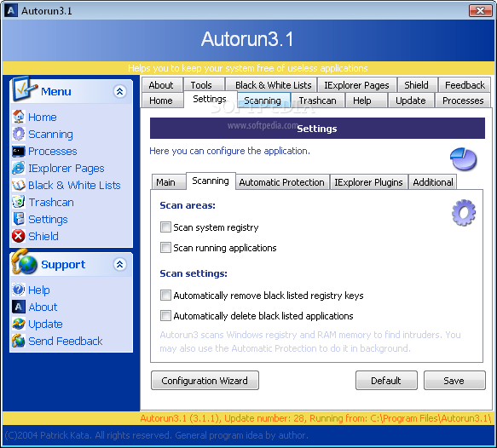Open Shield link in sidebar

(43, 236)
